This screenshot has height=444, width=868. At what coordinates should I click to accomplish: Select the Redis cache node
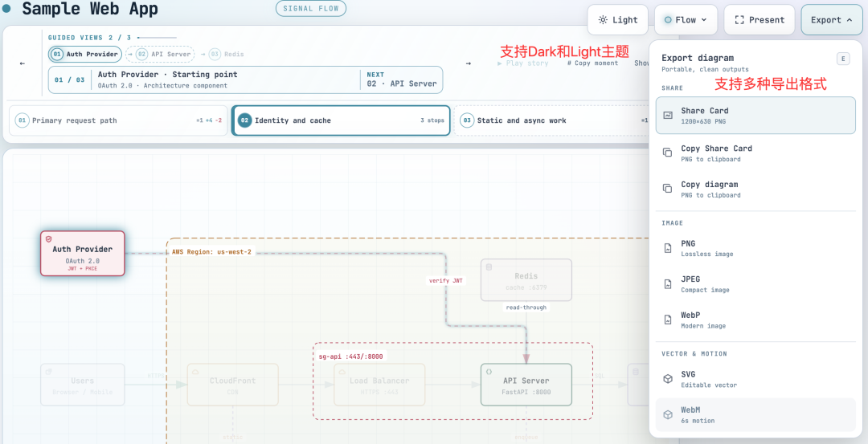tap(526, 280)
